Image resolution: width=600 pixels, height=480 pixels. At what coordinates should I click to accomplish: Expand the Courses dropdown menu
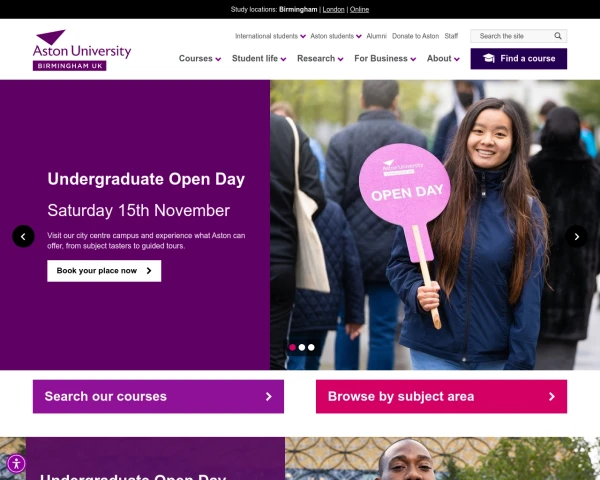(x=200, y=59)
